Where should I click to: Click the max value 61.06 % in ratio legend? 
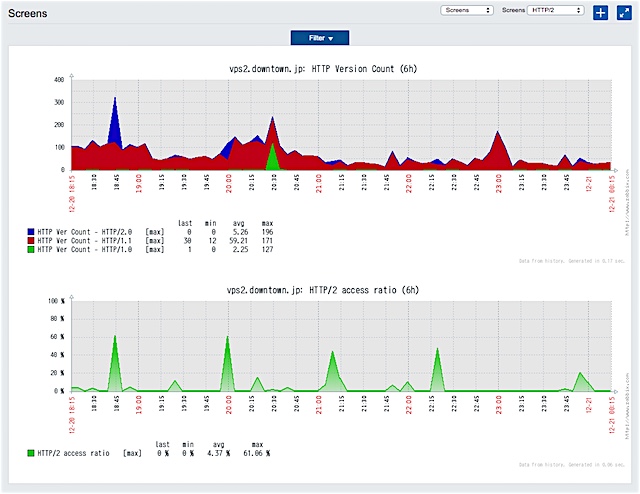point(257,453)
